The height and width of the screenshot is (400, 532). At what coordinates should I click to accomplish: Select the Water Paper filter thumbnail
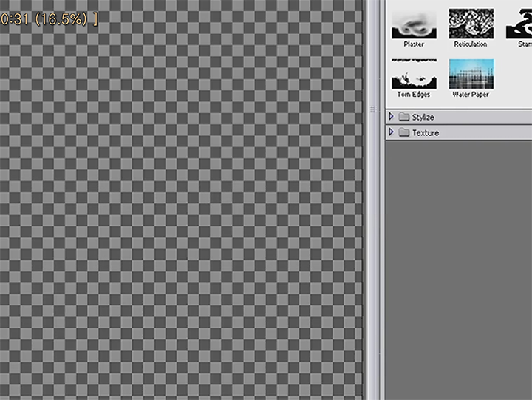[471, 74]
